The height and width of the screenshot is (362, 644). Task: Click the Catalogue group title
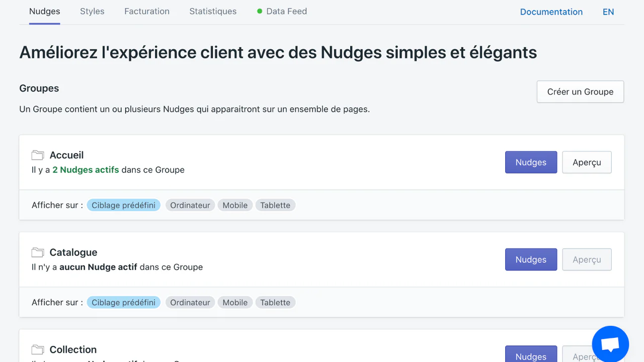point(73,252)
